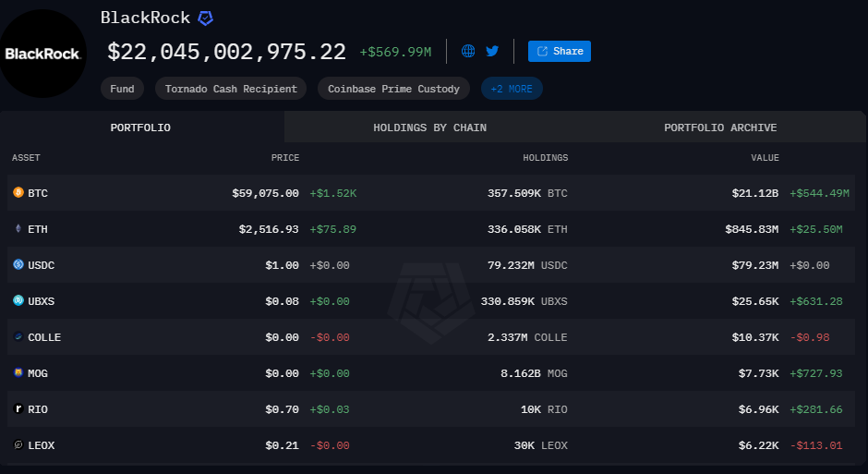This screenshot has width=868, height=474.
Task: Click RIO price $0.70
Action: point(283,409)
